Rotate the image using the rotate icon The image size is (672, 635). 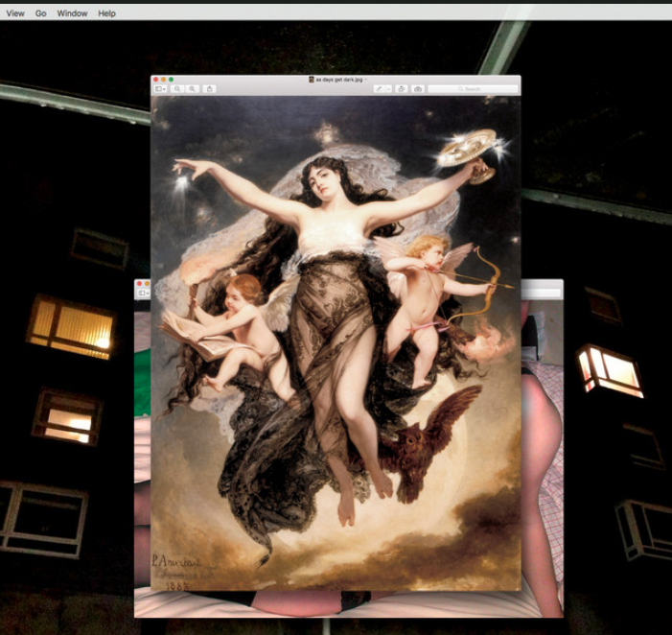[x=402, y=89]
